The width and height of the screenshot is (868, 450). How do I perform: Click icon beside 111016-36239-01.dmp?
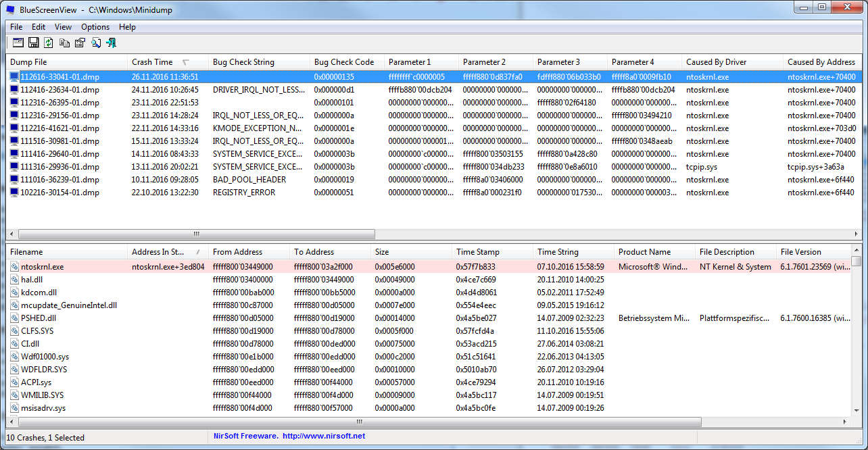[15, 180]
